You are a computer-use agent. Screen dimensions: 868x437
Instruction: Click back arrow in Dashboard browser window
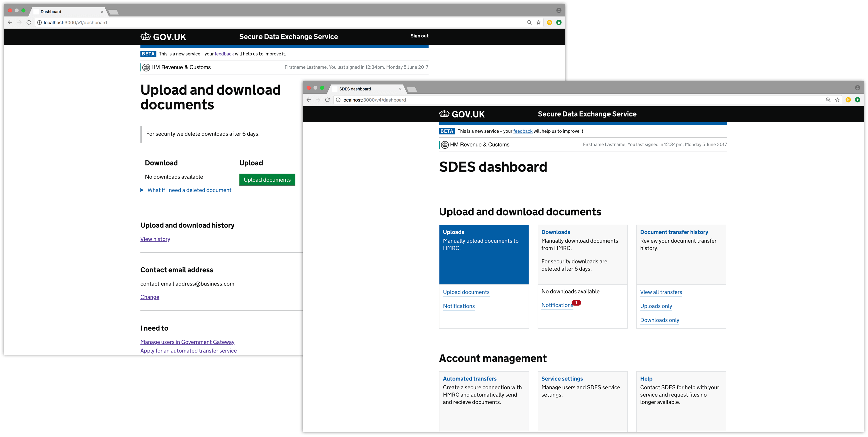point(10,23)
